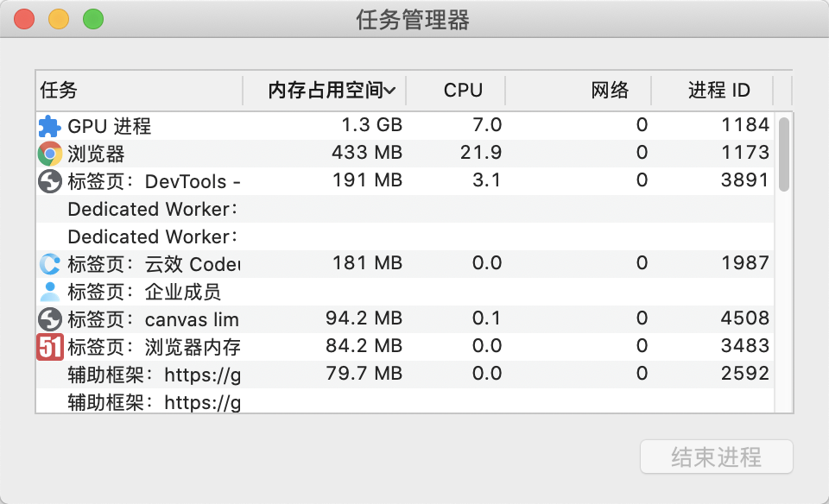Viewport: 829px width, 504px height.
Task: Select the 浏览器 task name
Action: [96, 154]
